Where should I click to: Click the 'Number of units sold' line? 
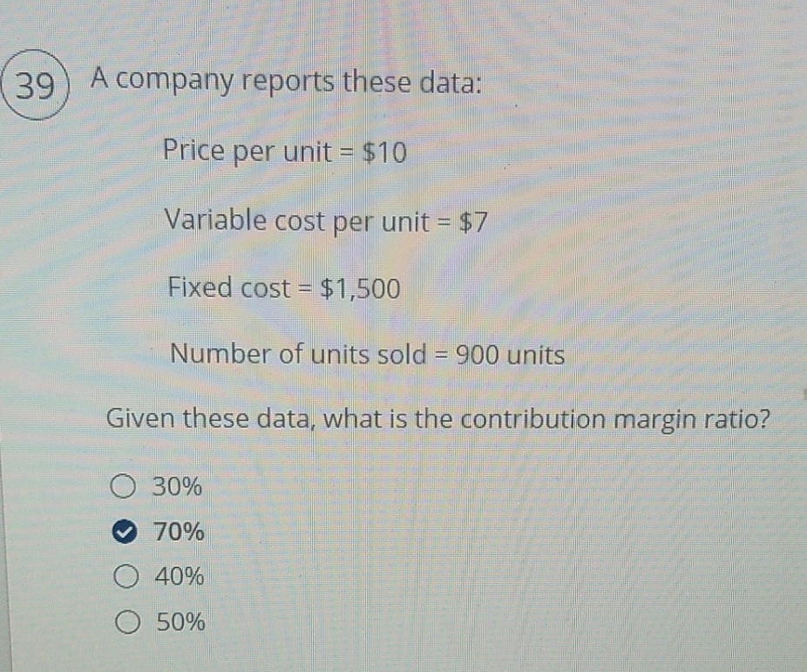coord(368,354)
